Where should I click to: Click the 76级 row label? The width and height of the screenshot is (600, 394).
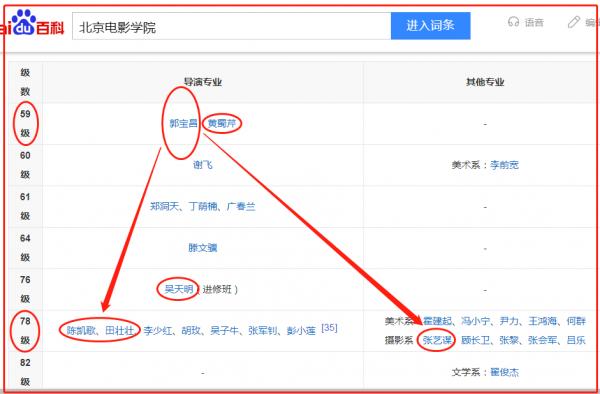point(25,289)
